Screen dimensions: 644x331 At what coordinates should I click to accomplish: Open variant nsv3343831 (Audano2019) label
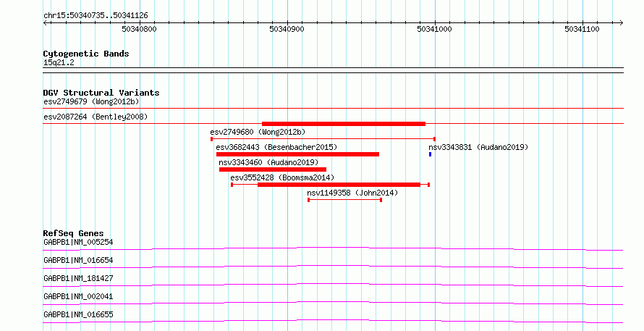click(x=478, y=147)
